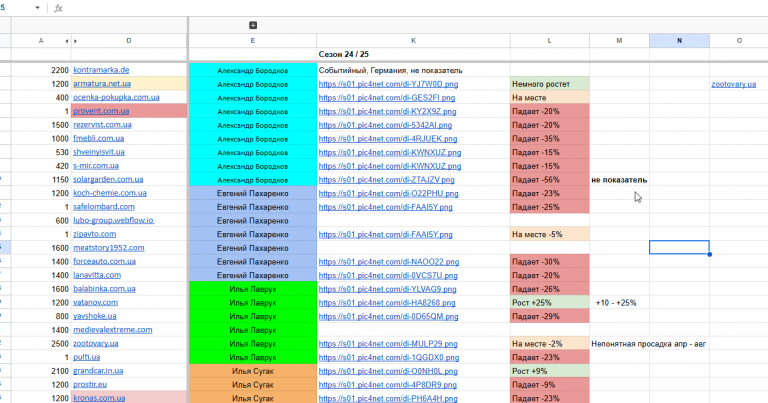Image resolution: width=768 pixels, height=403 pixels.
Task: Select the 'Рост +9%' status cell
Action: click(x=550, y=371)
